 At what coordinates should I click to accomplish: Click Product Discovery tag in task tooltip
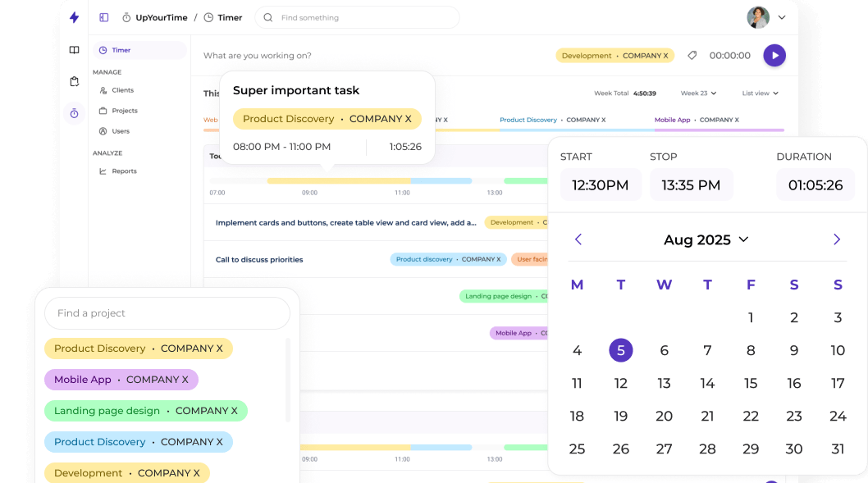coord(327,119)
